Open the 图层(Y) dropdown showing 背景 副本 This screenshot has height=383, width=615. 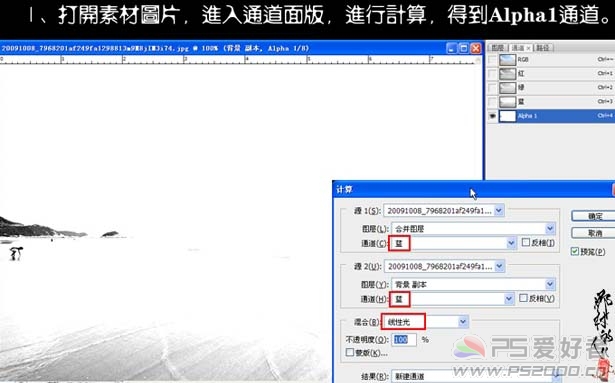[473, 284]
